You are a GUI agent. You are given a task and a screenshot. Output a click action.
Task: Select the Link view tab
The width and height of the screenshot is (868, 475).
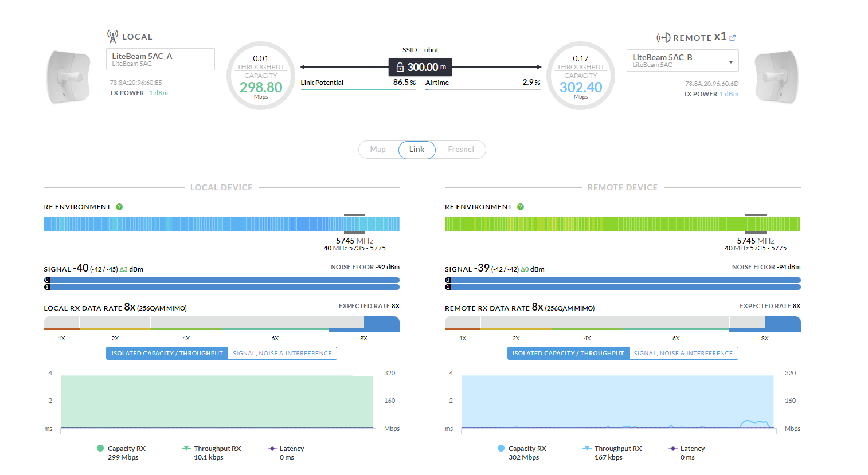pos(417,150)
